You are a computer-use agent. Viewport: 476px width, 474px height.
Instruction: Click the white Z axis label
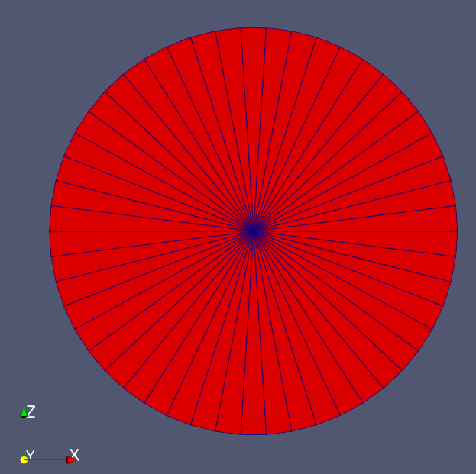[x=31, y=411]
